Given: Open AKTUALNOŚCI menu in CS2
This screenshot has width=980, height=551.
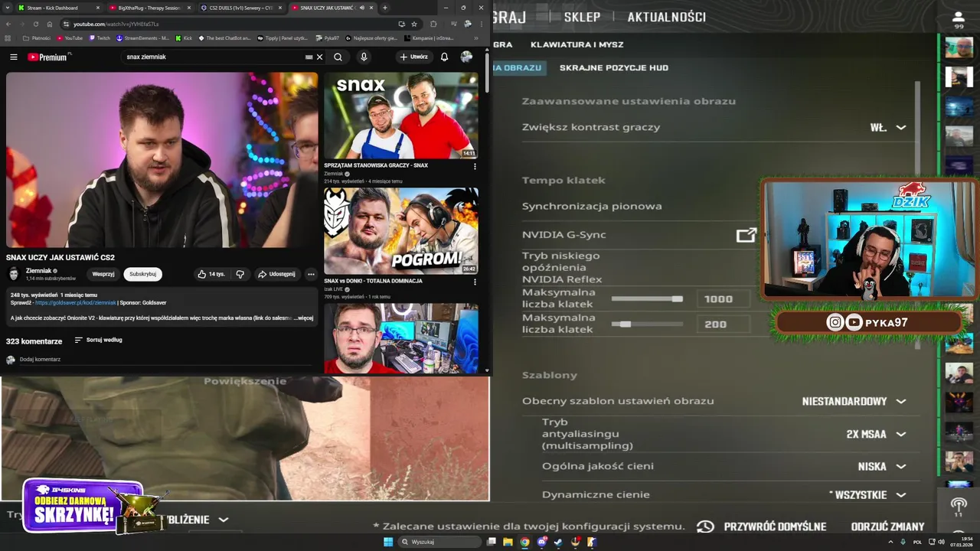Looking at the screenshot, I should pos(666,17).
